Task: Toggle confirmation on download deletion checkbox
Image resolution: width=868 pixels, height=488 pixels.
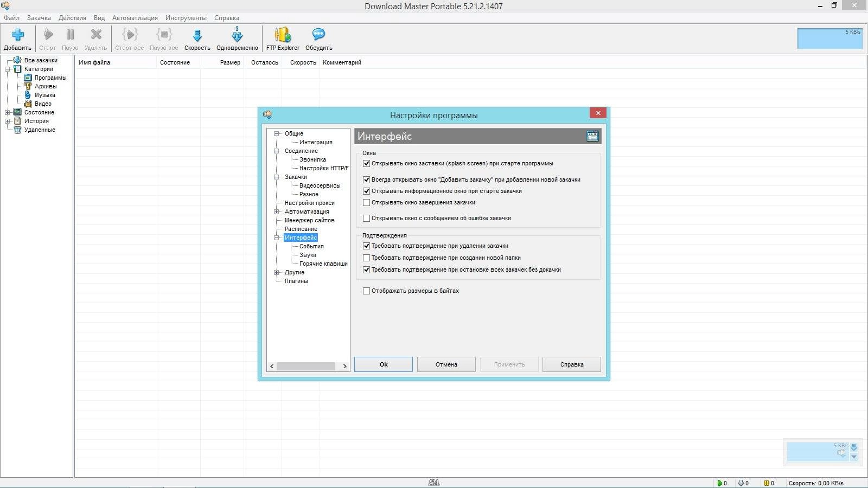Action: [x=366, y=246]
